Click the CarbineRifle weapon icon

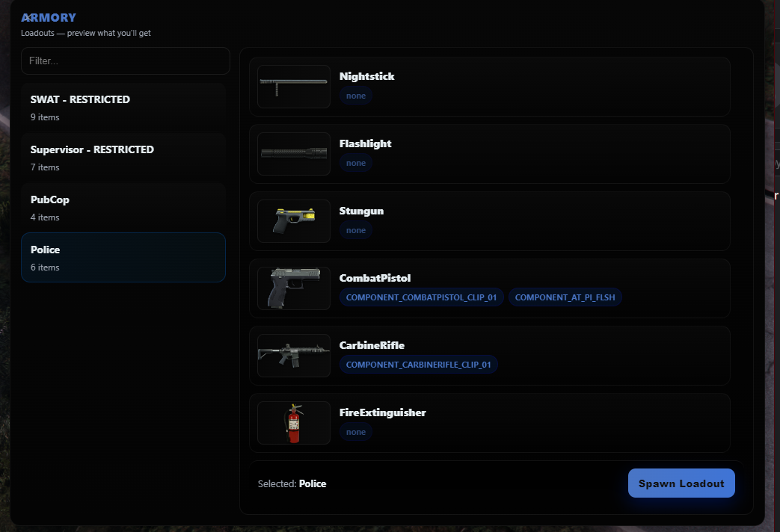(x=293, y=355)
